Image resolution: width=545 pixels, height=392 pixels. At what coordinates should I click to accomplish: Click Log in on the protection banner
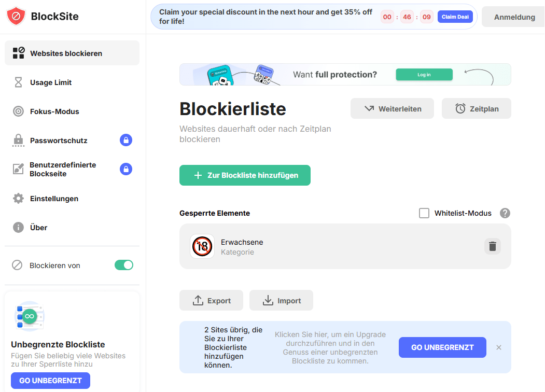(x=424, y=75)
